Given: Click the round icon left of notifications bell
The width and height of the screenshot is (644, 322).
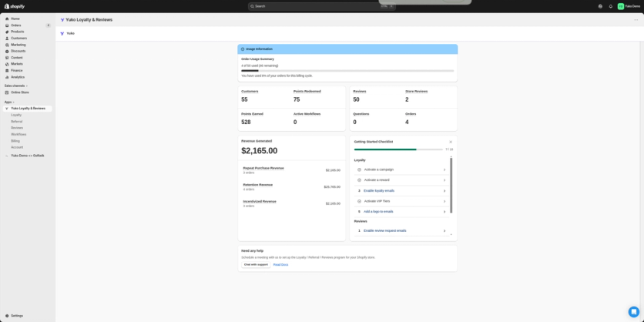Looking at the screenshot, I should tap(600, 6).
